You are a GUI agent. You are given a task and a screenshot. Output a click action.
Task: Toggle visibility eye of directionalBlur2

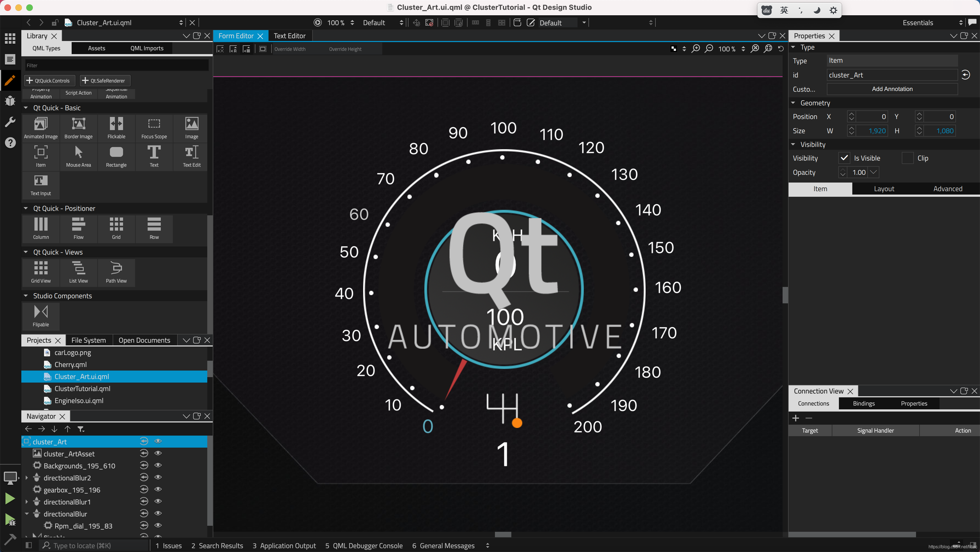[x=158, y=477]
